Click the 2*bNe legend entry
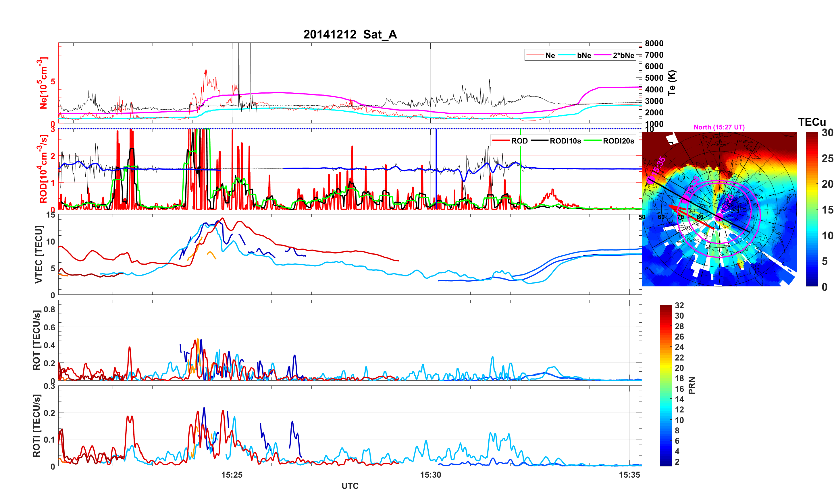 pos(623,55)
